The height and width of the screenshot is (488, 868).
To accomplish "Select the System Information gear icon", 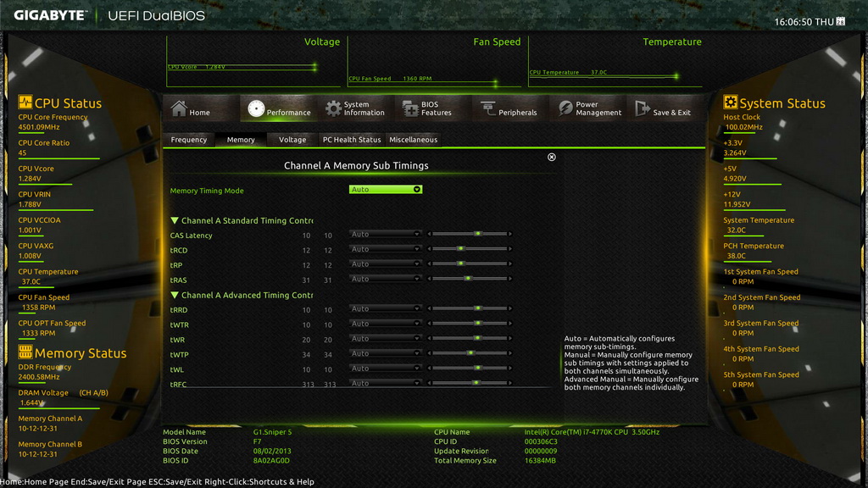I will tap(334, 108).
